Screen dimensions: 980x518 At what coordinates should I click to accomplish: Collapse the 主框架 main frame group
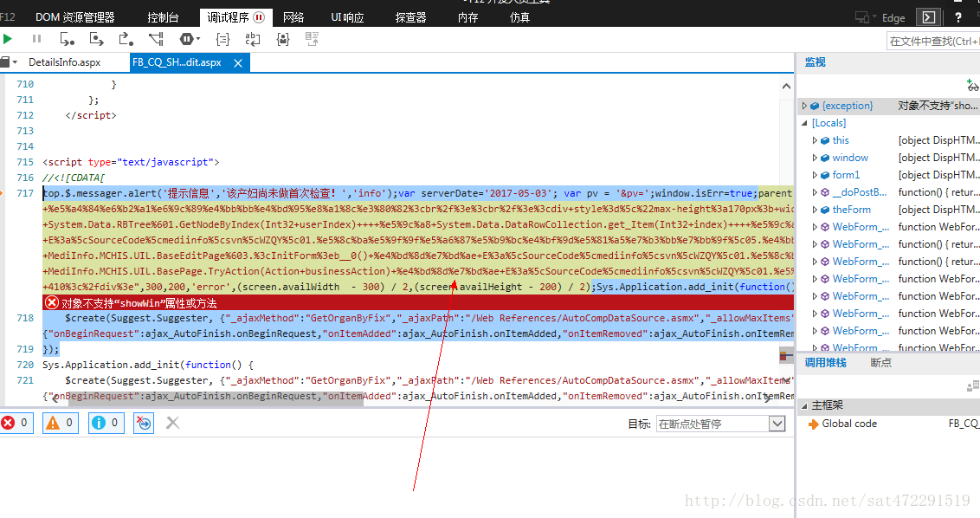pyautogui.click(x=804, y=406)
